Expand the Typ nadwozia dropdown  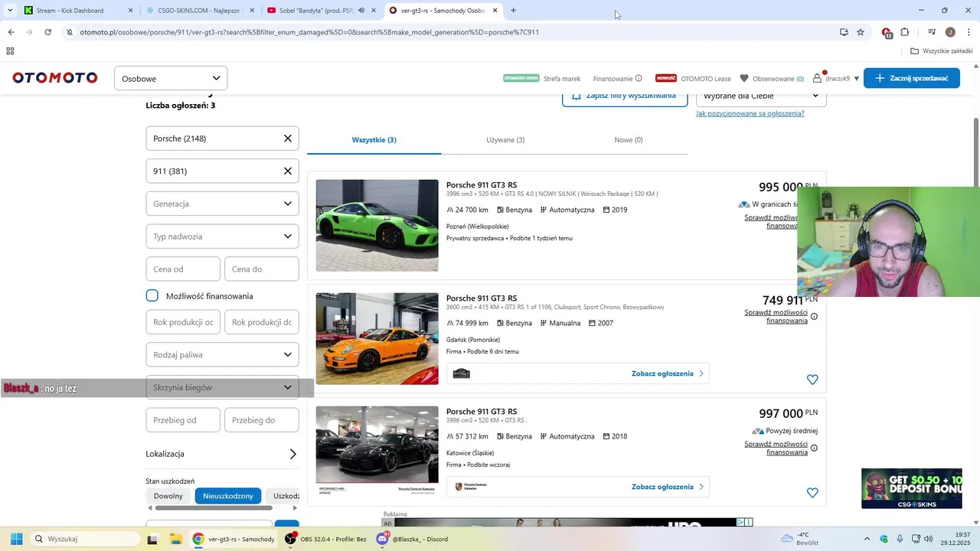(x=222, y=236)
